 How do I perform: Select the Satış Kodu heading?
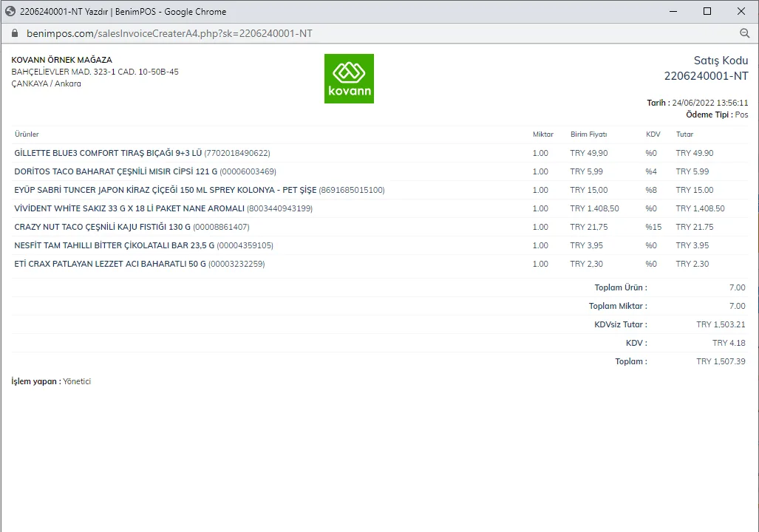(x=721, y=61)
